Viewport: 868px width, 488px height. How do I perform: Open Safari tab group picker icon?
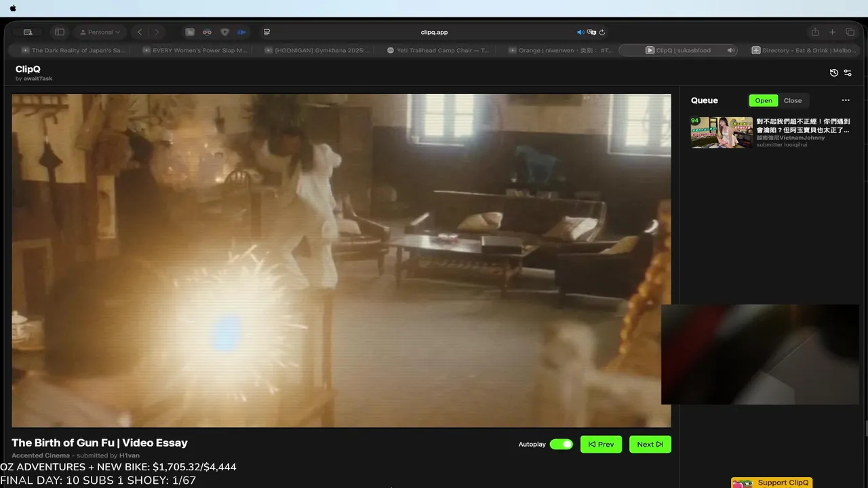click(x=28, y=32)
